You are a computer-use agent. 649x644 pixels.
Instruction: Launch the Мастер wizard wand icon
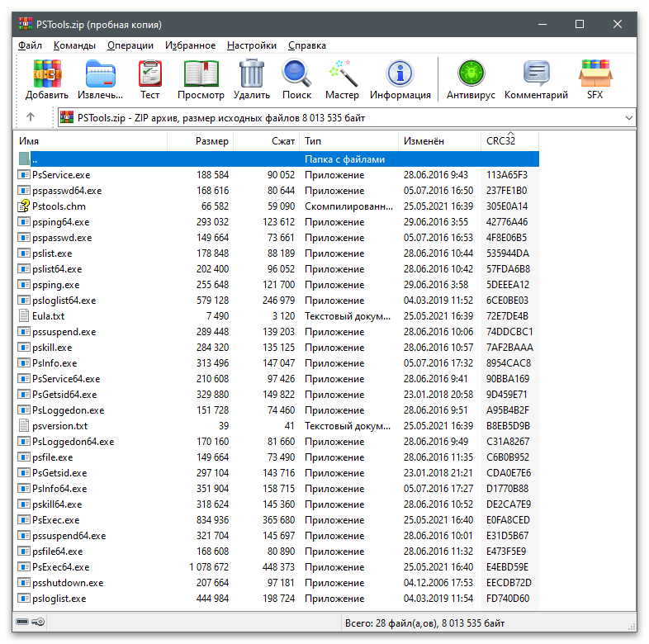342,73
